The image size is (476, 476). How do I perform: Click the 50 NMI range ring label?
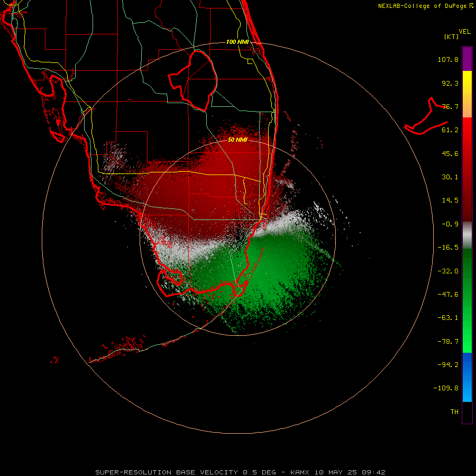point(237,140)
